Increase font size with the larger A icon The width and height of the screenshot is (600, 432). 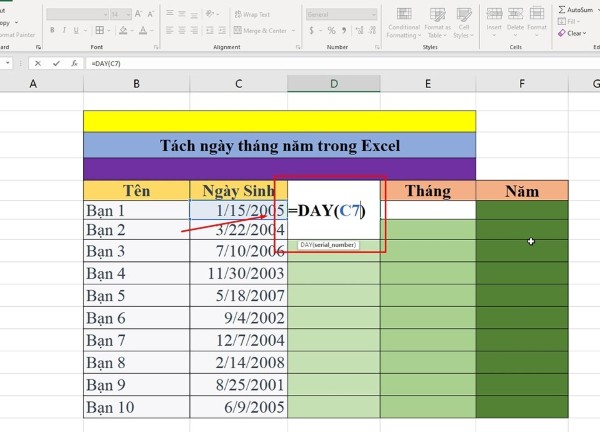[x=139, y=15]
